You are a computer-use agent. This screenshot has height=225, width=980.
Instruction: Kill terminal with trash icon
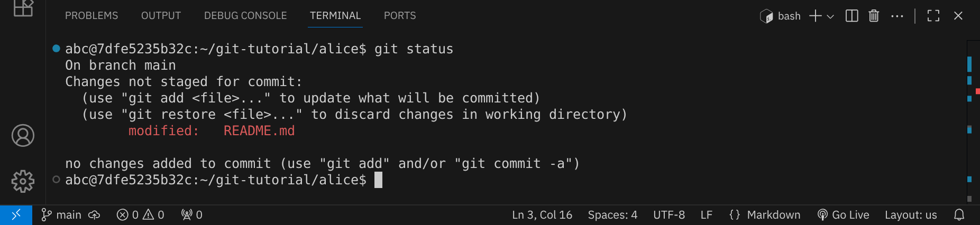point(874,16)
